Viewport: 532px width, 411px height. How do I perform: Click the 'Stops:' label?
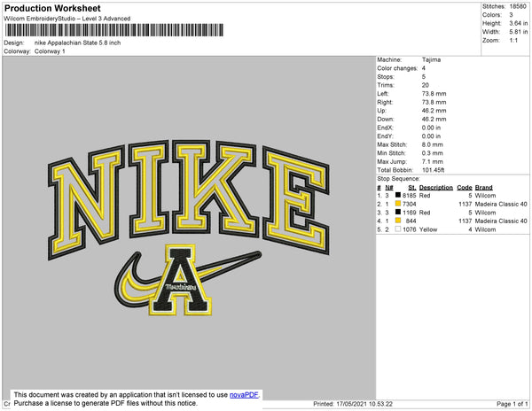386,76
